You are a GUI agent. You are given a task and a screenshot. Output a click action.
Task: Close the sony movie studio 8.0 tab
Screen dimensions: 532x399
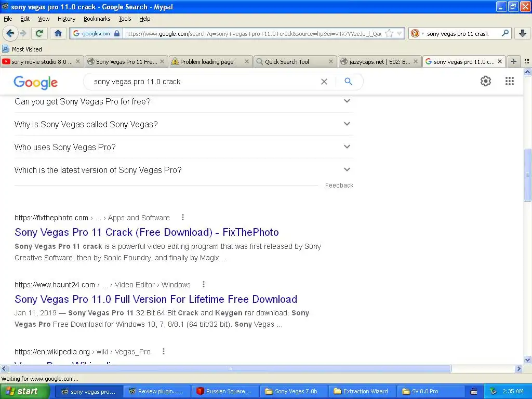(78, 61)
